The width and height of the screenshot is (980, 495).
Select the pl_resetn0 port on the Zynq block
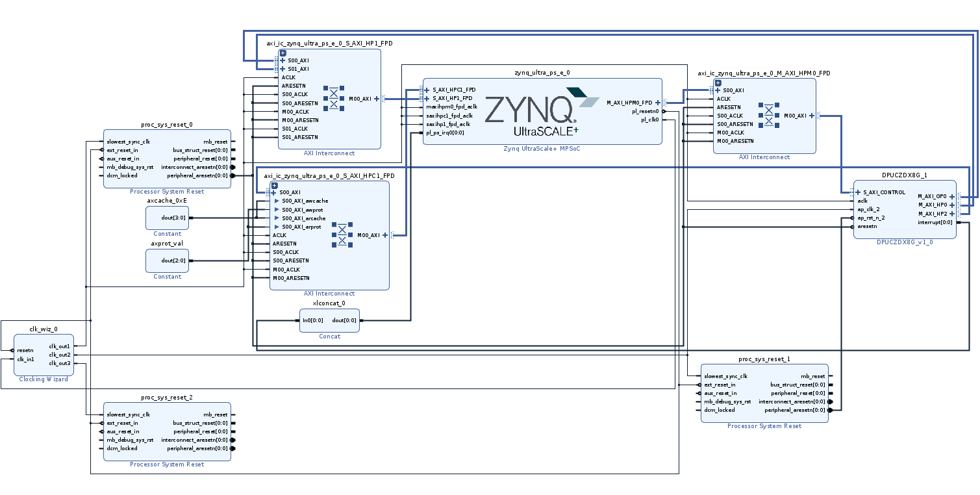645,111
